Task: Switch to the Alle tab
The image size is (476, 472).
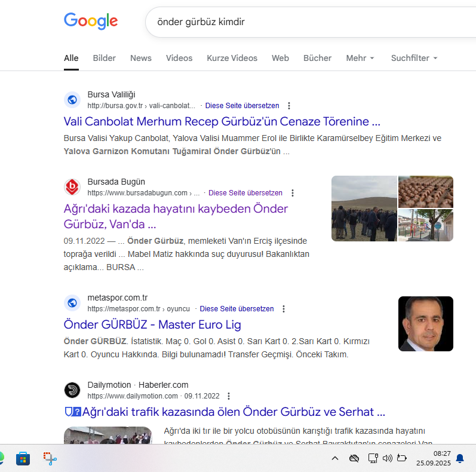Action: point(71,58)
